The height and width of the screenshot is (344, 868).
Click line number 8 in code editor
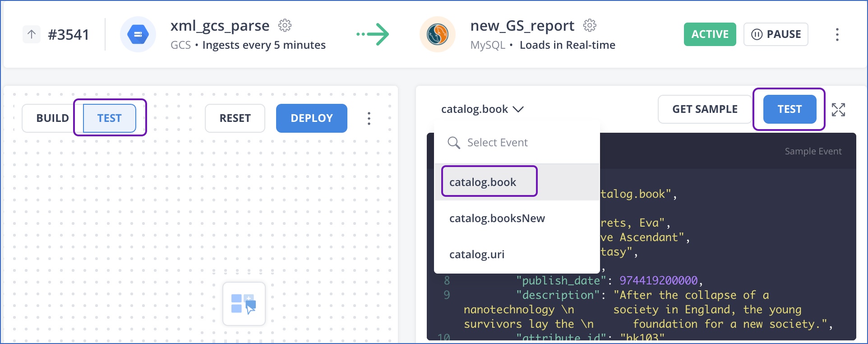(x=447, y=280)
